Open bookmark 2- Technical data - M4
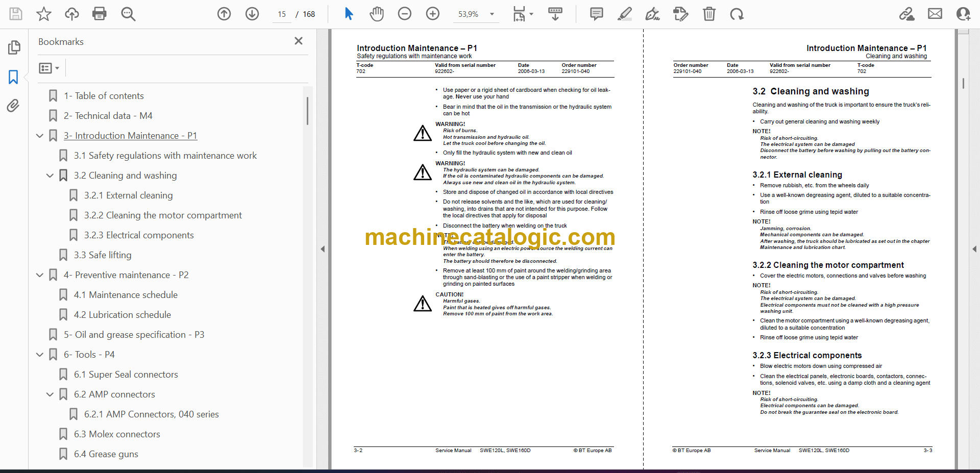The width and height of the screenshot is (980, 473). click(x=108, y=116)
